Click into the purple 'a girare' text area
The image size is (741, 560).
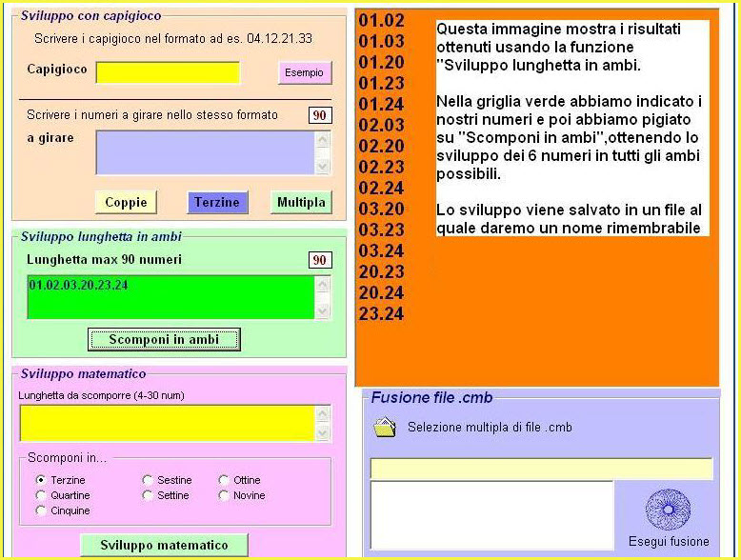pyautogui.click(x=205, y=152)
